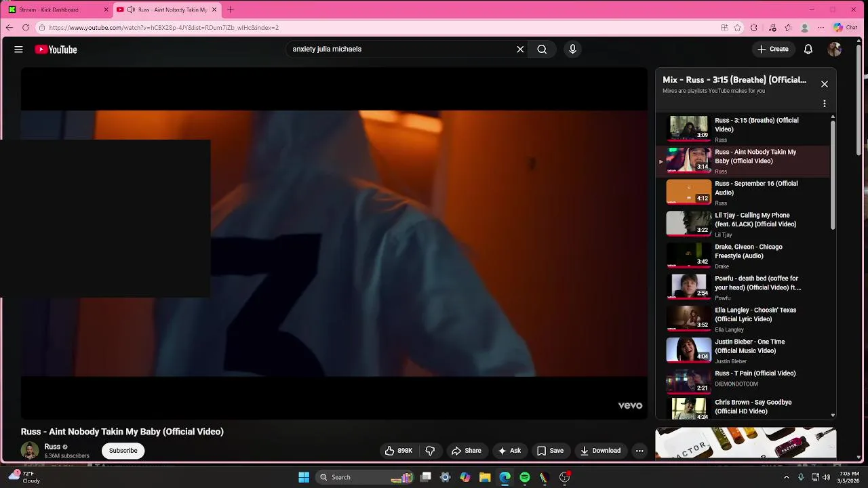
Task: Save the video to a playlist
Action: [x=551, y=451]
